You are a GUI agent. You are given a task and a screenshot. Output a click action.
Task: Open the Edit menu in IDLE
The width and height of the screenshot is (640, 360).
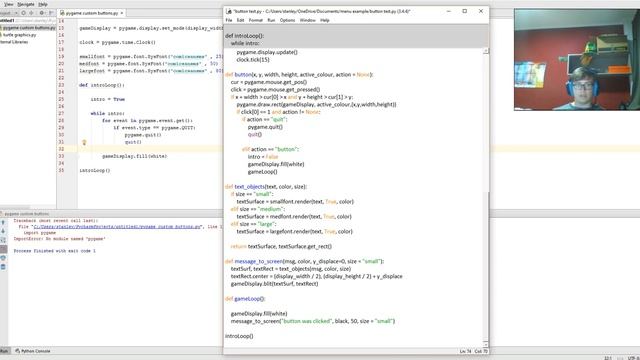click(240, 20)
